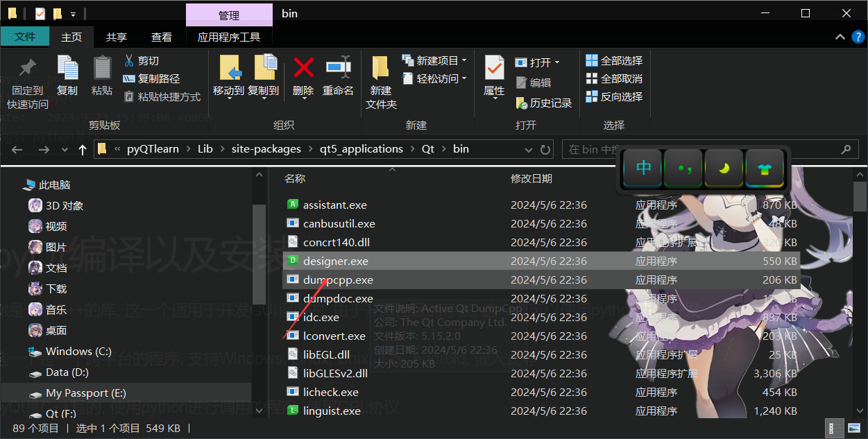Click the Rename (重命名) icon
This screenshot has height=439, width=868.
click(338, 67)
